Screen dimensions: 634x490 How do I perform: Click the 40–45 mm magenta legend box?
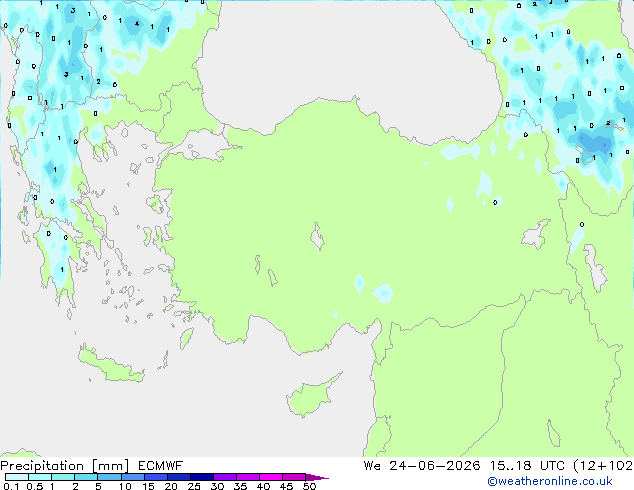click(271, 477)
